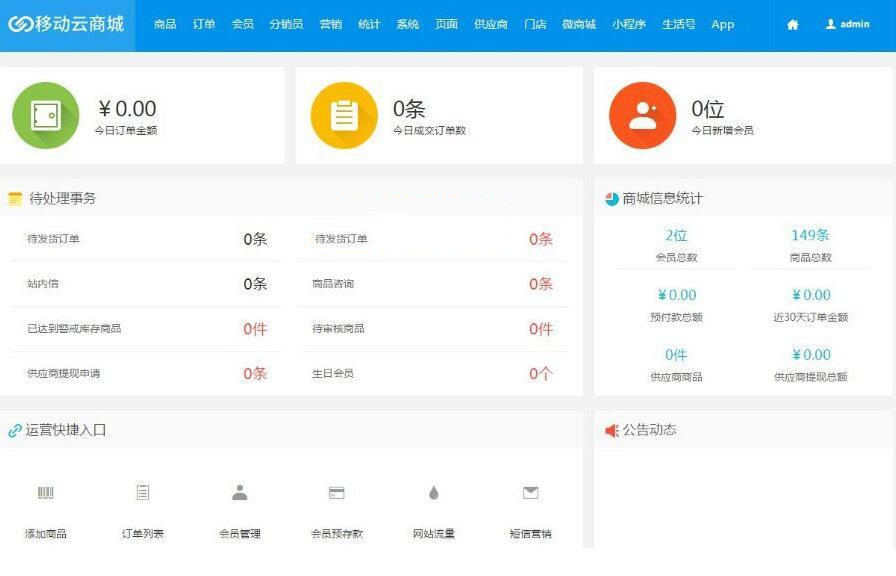Open the 供应商 menu item
Image resolution: width=896 pixels, height=576 pixels.
491,25
